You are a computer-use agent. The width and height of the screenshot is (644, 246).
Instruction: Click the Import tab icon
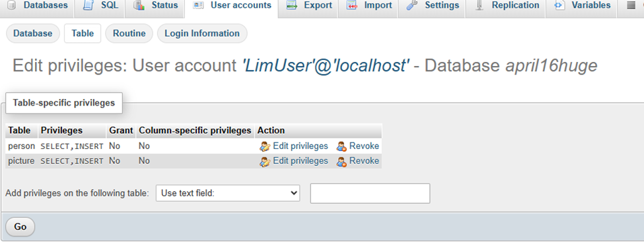click(351, 6)
